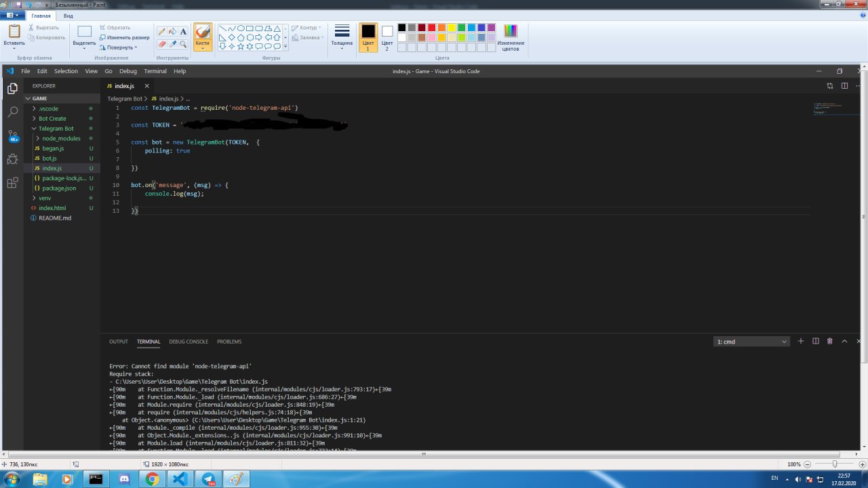The width and height of the screenshot is (868, 488).
Task: Open the Selection menu in VS Code
Action: pyautogui.click(x=66, y=71)
